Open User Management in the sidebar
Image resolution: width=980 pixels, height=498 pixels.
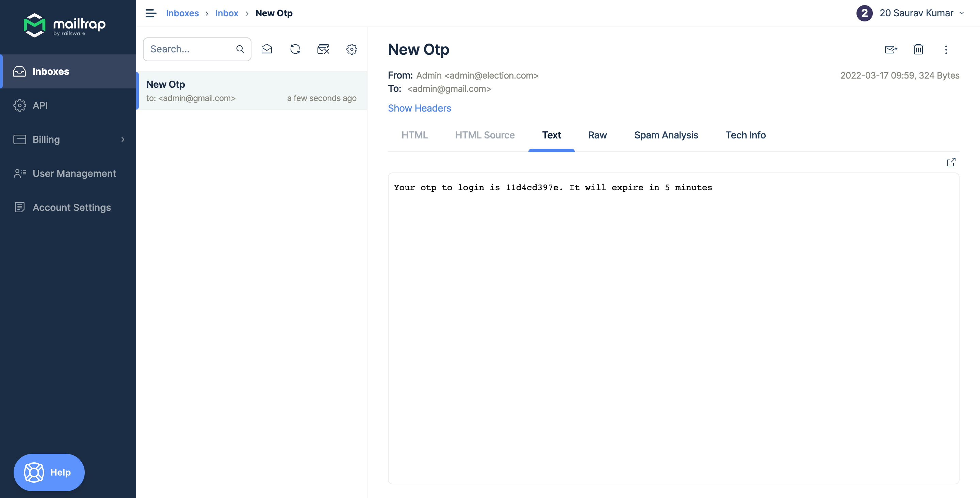74,173
